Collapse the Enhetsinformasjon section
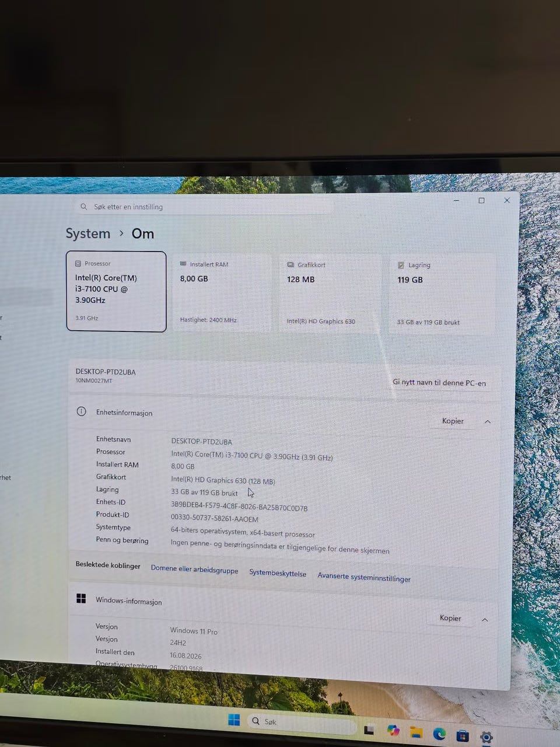 click(x=488, y=421)
